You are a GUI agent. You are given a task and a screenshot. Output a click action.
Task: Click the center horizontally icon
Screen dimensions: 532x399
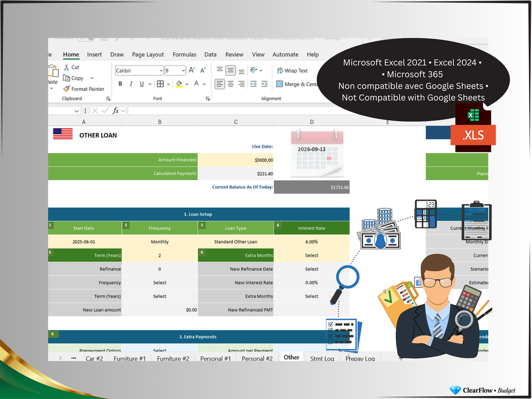point(230,84)
